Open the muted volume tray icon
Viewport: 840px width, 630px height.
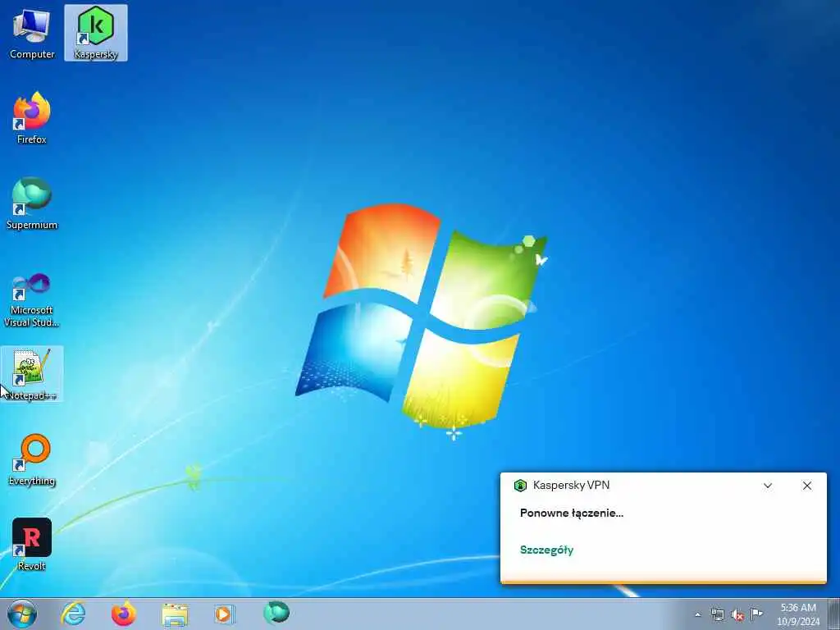point(737,614)
